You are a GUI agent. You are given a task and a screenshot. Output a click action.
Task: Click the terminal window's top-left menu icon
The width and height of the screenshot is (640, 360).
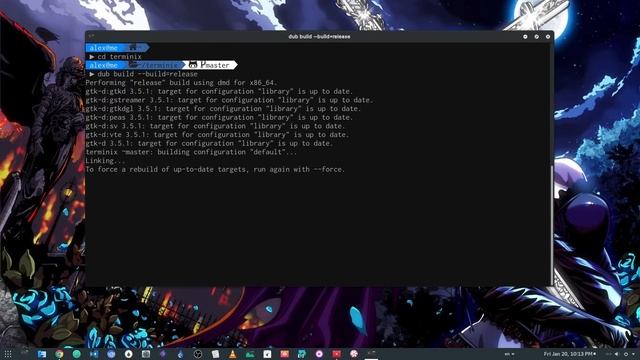(91, 36)
